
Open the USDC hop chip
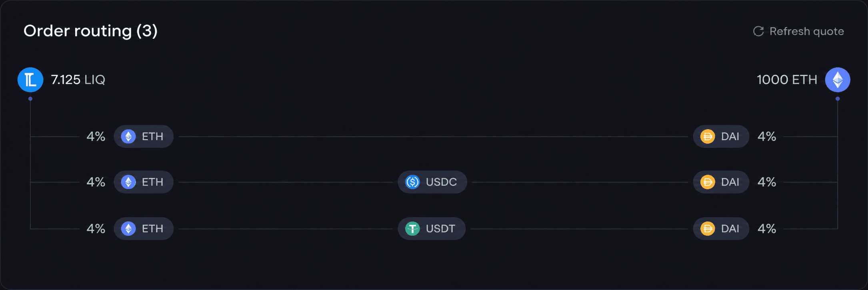[x=432, y=182]
